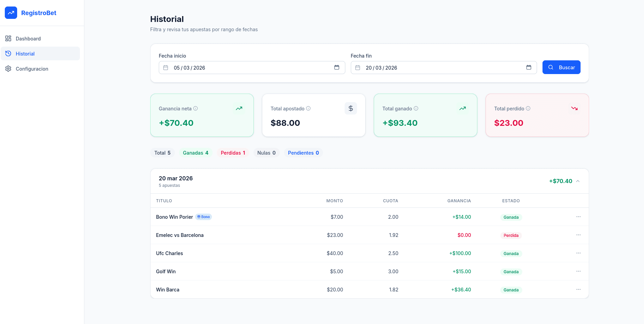Viewport: 644px width, 324px height.
Task: Click the Fecha inicio date field
Action: click(x=252, y=68)
